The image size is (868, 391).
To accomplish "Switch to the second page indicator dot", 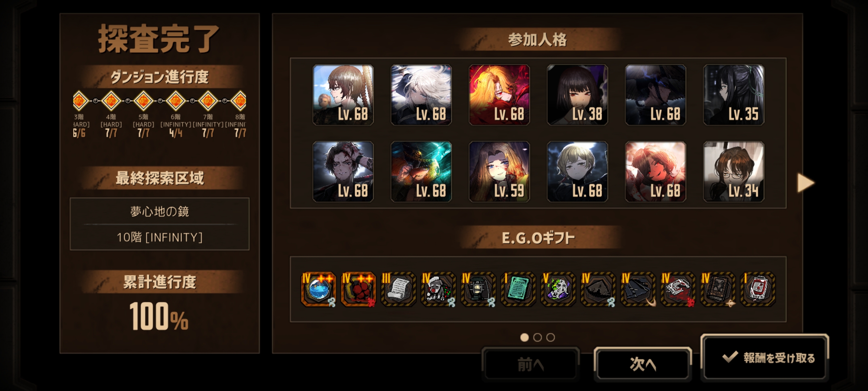I will point(537,337).
